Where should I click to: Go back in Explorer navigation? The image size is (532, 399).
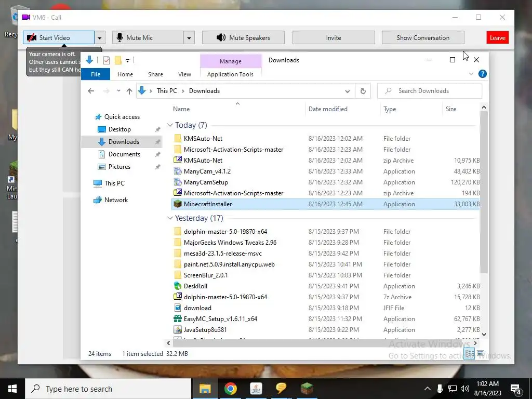click(x=90, y=91)
